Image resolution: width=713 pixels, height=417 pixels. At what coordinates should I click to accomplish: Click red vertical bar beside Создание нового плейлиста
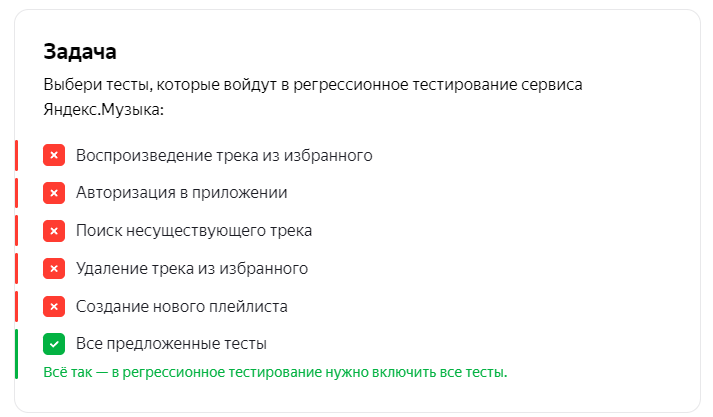(x=16, y=306)
